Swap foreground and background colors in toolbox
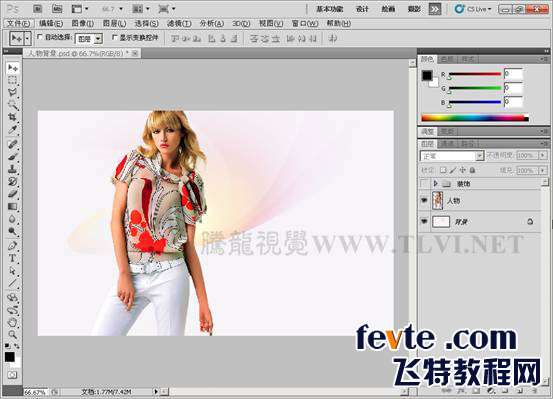Image resolution: width=553 pixels, height=399 pixels. [16, 346]
